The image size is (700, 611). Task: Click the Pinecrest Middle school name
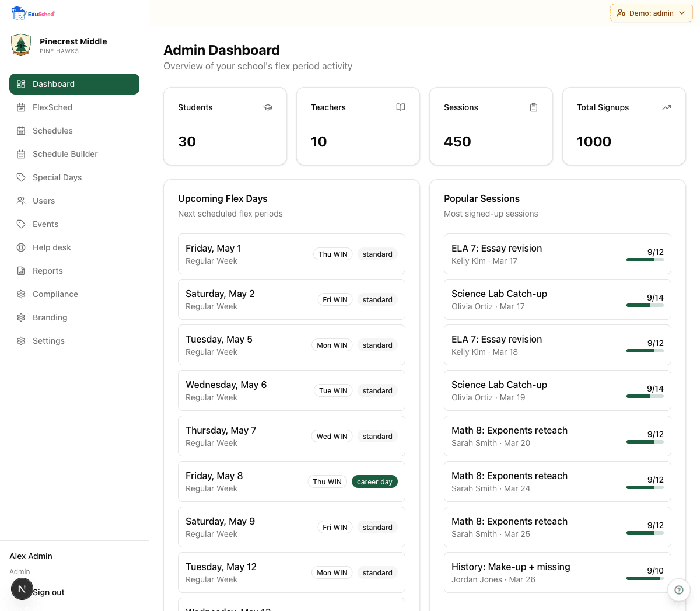pos(73,41)
